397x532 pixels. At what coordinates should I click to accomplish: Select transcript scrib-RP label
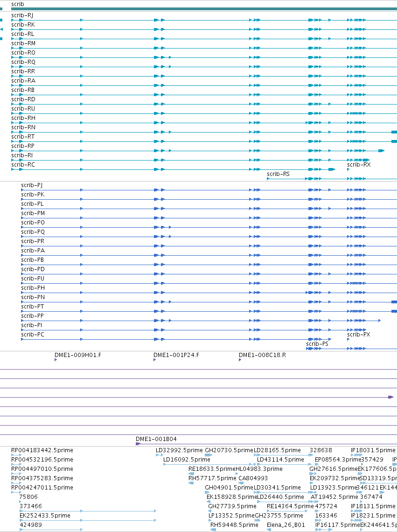[23, 146]
